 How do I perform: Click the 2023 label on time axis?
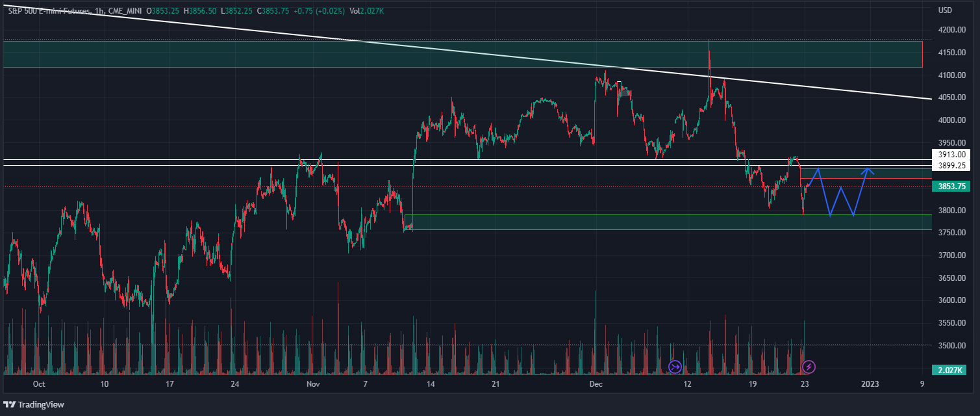coord(869,384)
